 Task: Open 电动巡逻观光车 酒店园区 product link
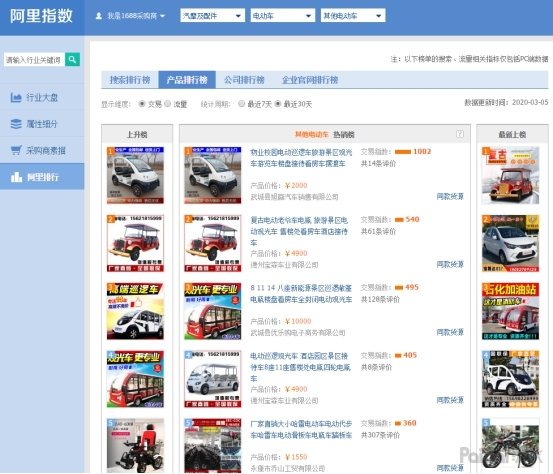tap(300, 367)
